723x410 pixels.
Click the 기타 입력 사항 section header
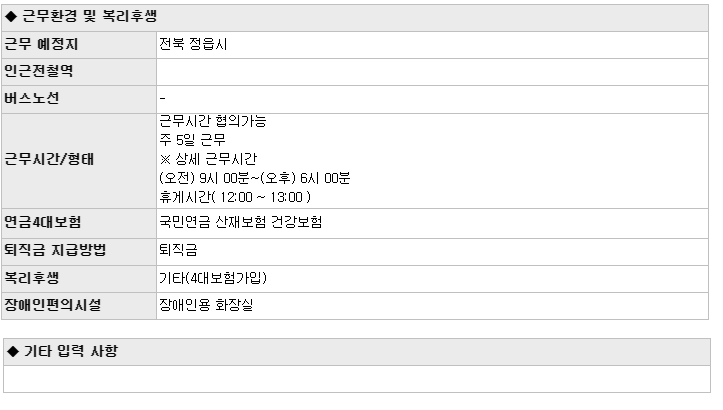(357, 352)
